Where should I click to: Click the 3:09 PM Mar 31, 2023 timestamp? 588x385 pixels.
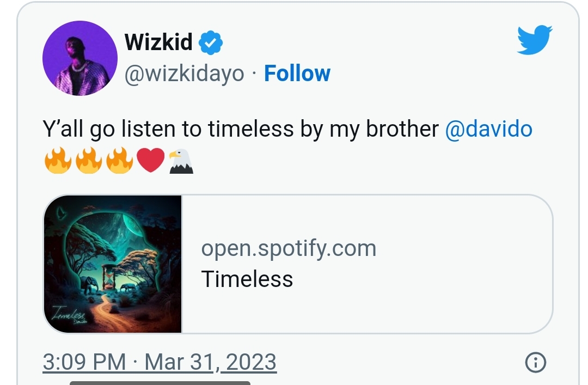point(160,362)
